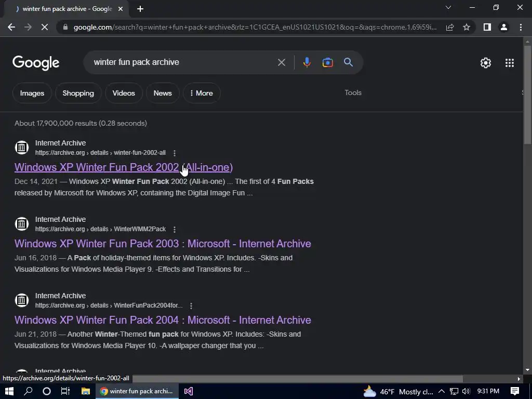Click the archive.org winter-fun-2002-all URL breadcrumb

[100, 153]
